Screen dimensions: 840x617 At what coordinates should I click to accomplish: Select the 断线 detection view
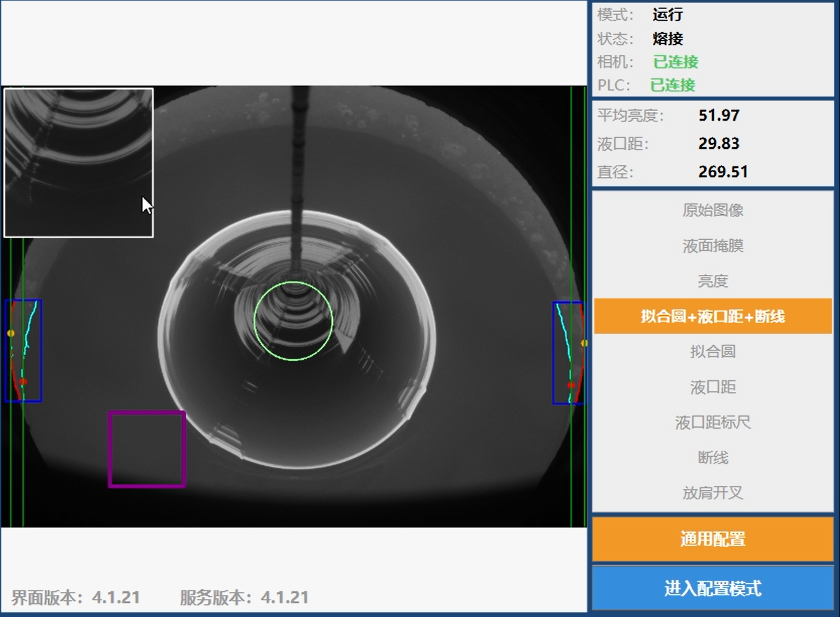[713, 458]
